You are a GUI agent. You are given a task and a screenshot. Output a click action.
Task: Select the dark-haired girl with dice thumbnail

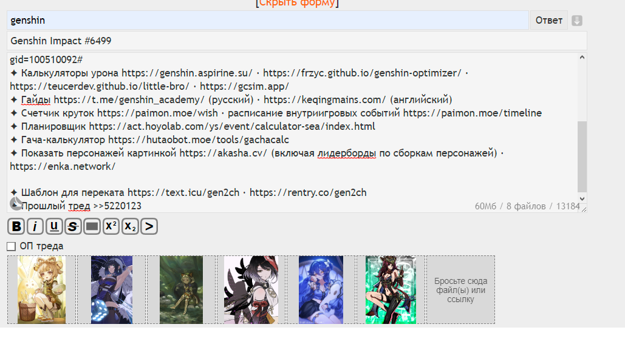[x=112, y=289]
